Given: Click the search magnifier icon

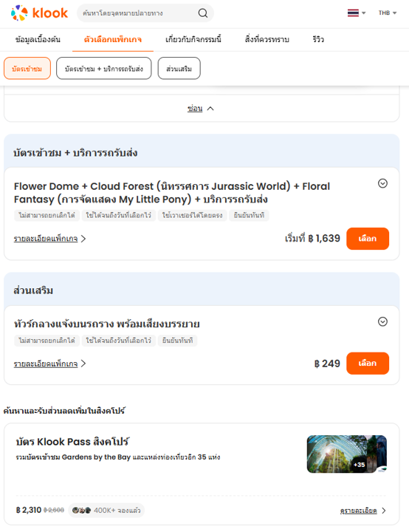Looking at the screenshot, I should 203,13.
